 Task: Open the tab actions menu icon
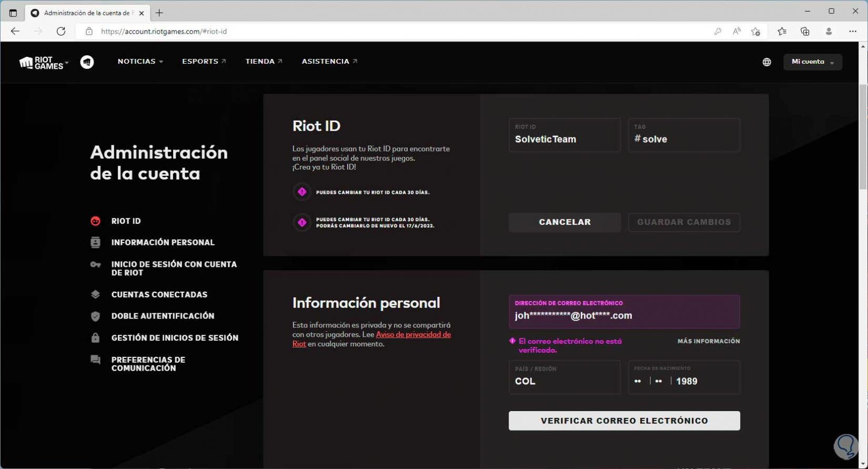point(13,13)
